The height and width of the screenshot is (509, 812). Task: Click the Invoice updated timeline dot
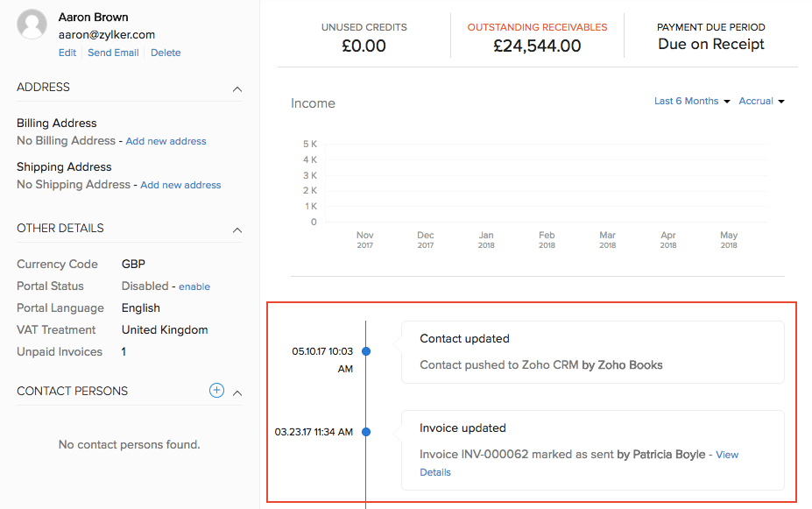click(366, 432)
